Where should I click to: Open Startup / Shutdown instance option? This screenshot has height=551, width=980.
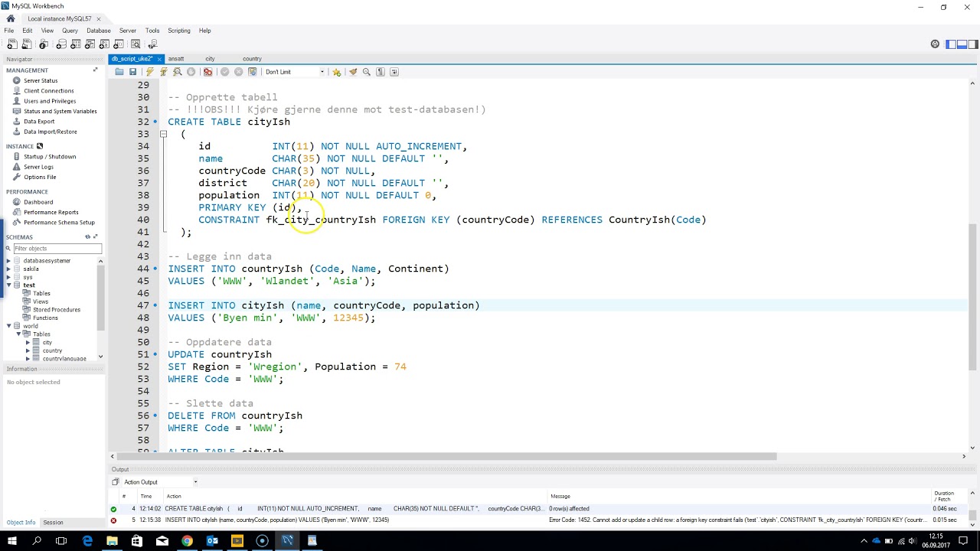click(x=50, y=157)
